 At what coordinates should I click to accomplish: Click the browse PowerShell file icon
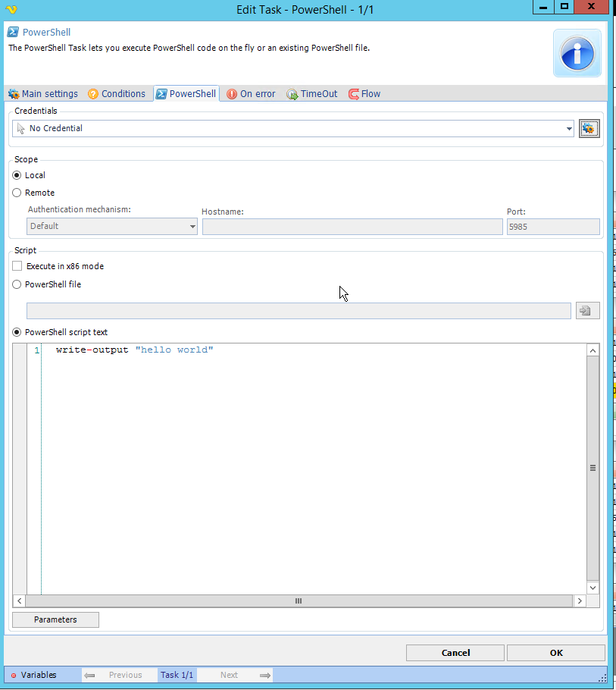[x=587, y=310]
